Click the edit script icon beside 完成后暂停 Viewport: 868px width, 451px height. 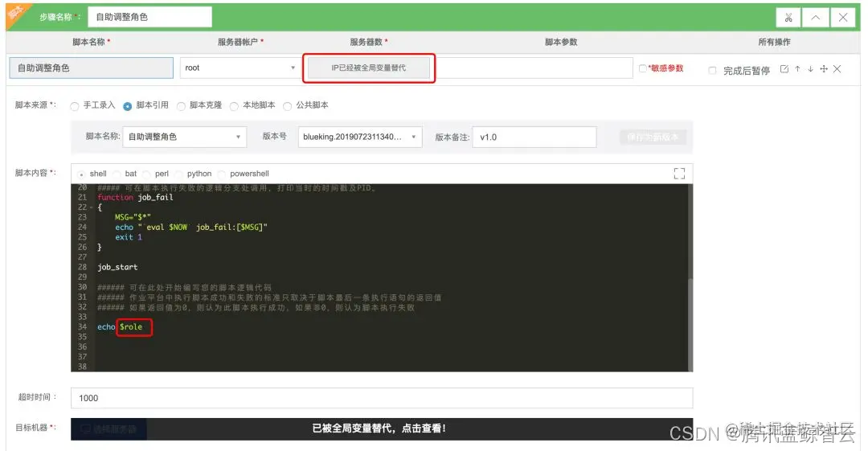[x=784, y=69]
